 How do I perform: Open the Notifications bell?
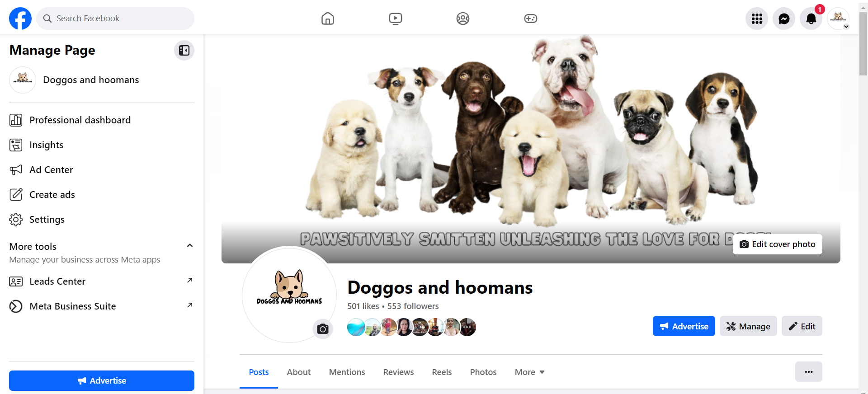point(811,19)
